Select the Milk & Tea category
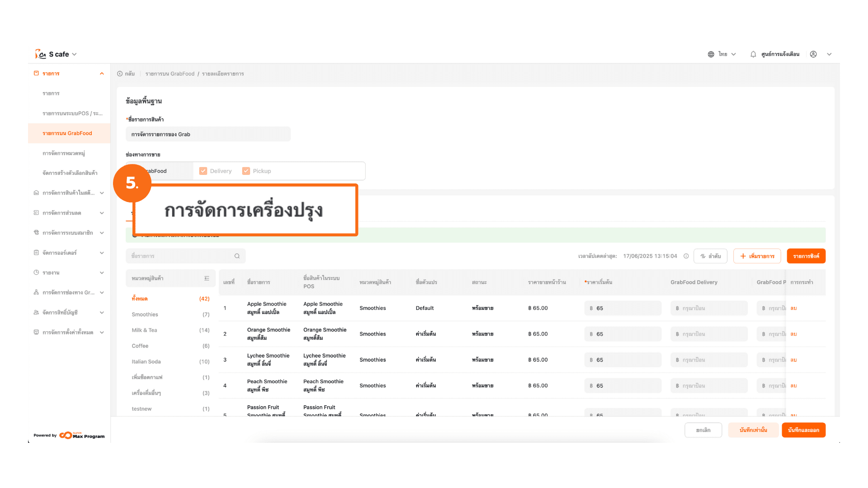Image resolution: width=868 pixels, height=488 pixels. click(x=145, y=330)
